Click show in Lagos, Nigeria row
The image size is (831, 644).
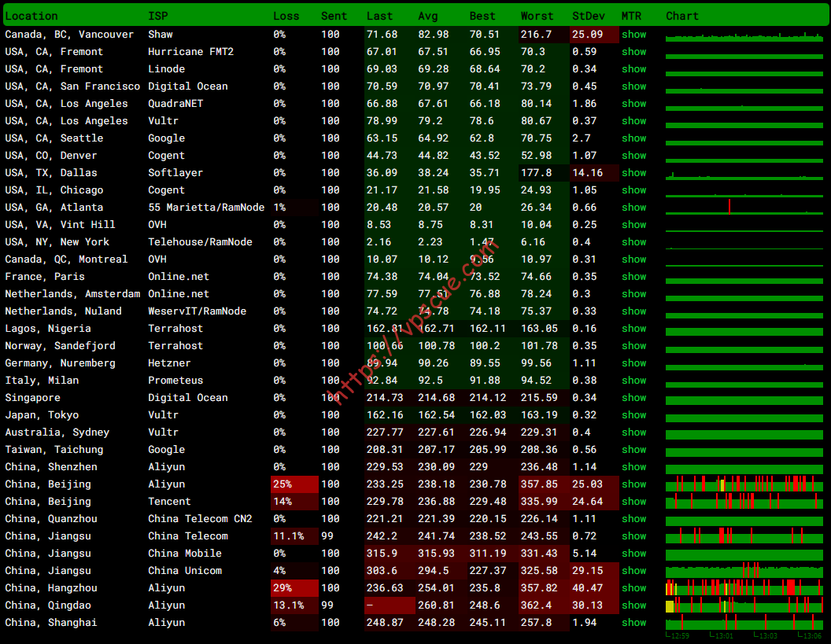click(633, 329)
